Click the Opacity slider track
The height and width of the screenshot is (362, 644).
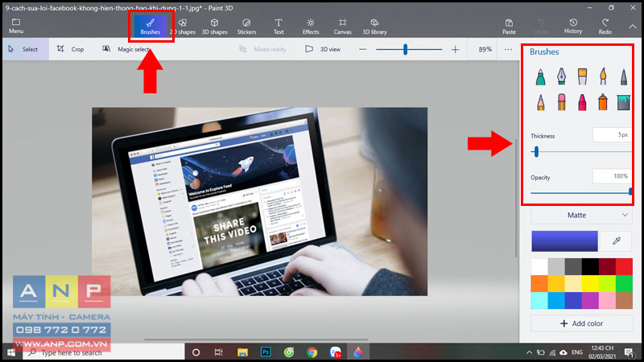tap(580, 192)
